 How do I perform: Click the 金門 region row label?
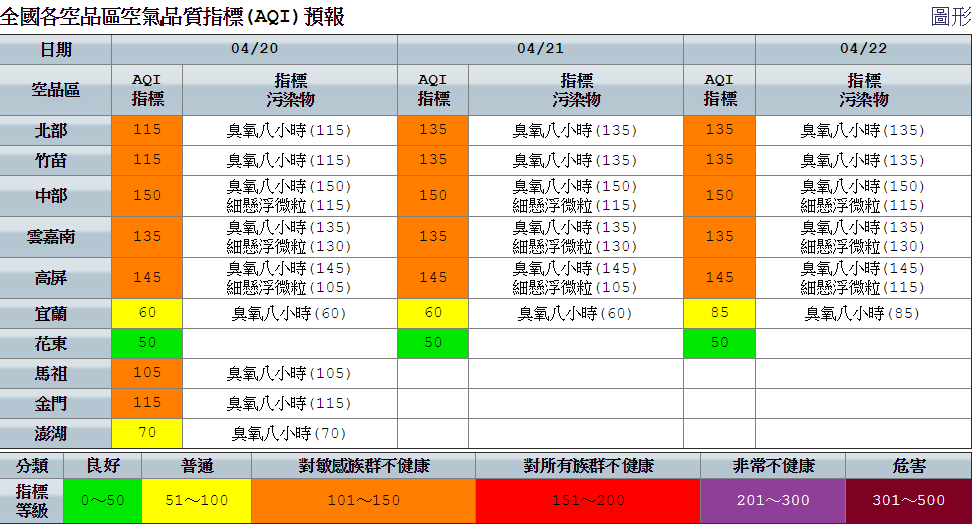click(x=55, y=403)
